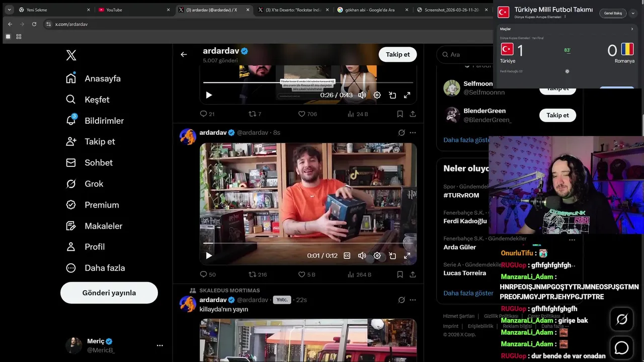Mute the 0:12 video volume
644x362 pixels.
(362, 255)
